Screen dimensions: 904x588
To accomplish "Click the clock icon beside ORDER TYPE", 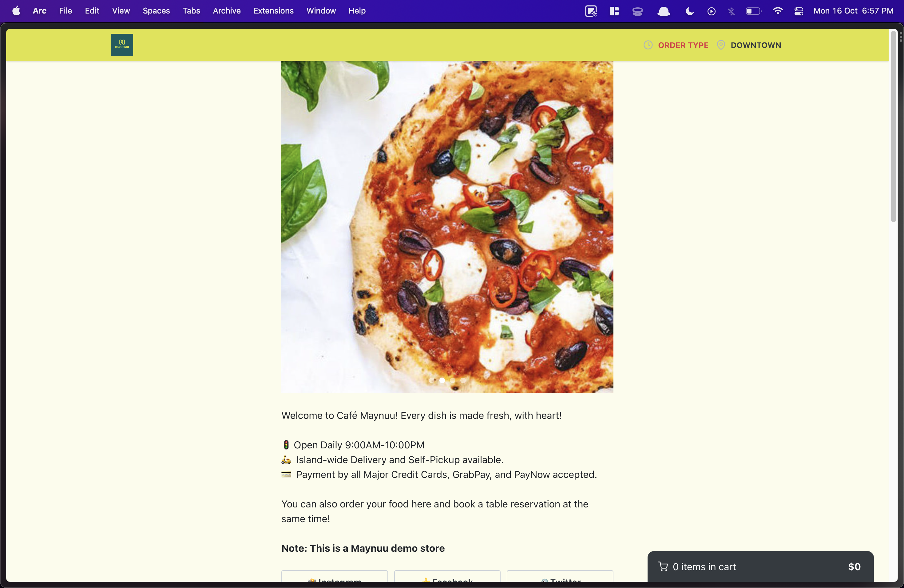I will click(648, 45).
